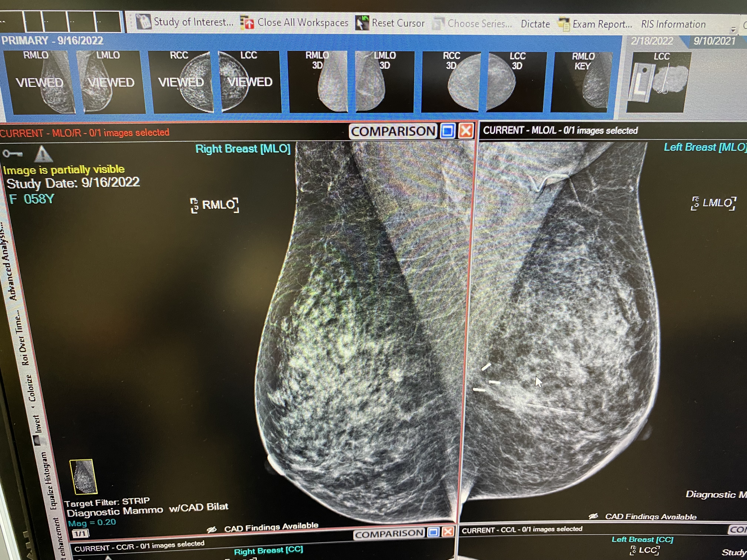Open RIS Information
Image resolution: width=747 pixels, height=560 pixels.
tap(673, 24)
